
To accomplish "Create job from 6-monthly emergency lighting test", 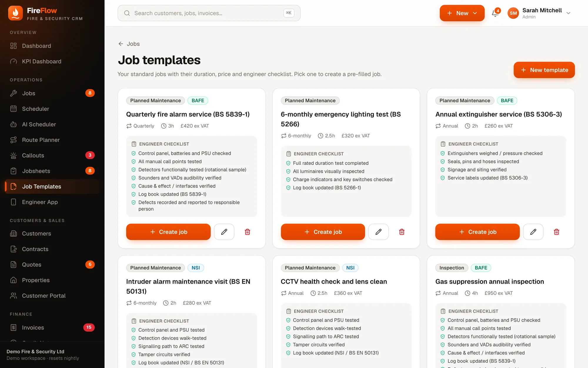I will tap(323, 232).
